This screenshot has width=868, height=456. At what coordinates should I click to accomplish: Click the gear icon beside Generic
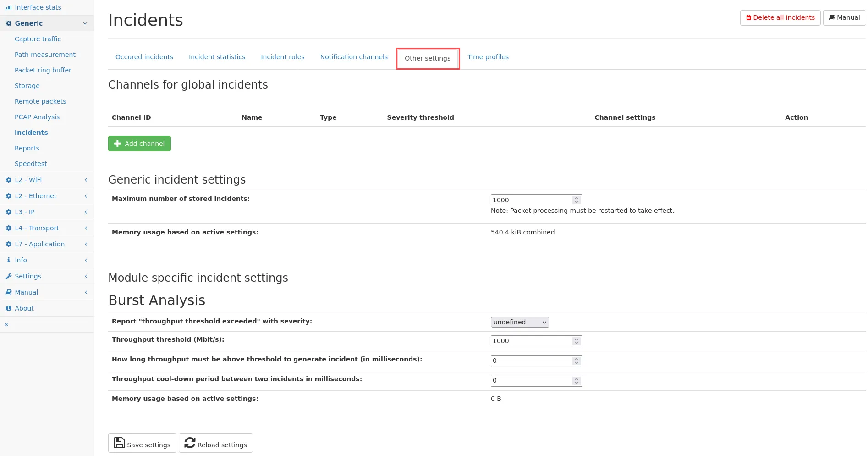(8, 23)
